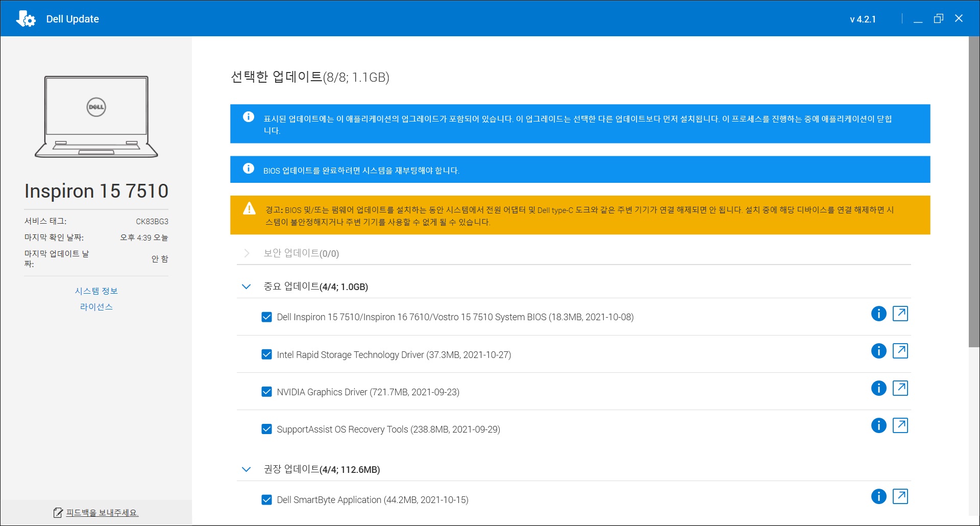This screenshot has width=980, height=526.
Task: Click the 권장 업데이트 section title
Action: tap(322, 469)
